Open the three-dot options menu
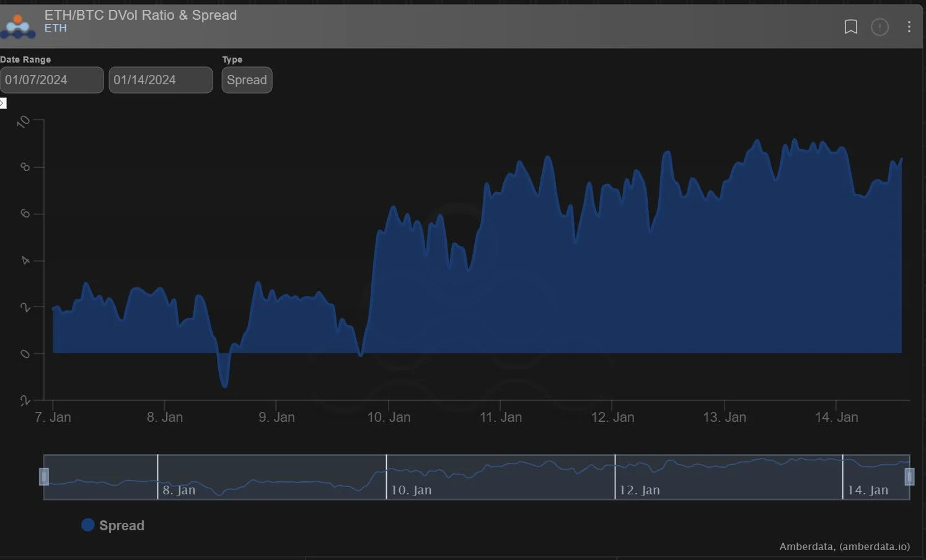The image size is (926, 560). click(x=909, y=27)
